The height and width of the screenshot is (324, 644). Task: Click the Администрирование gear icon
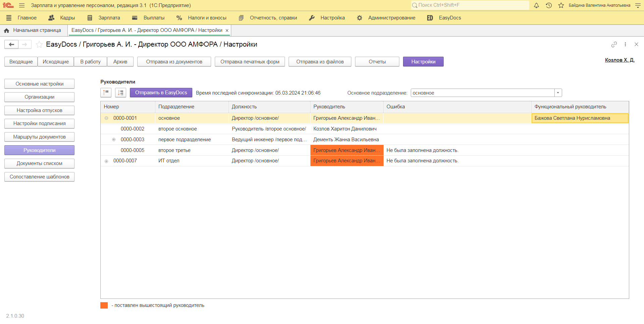pyautogui.click(x=359, y=18)
